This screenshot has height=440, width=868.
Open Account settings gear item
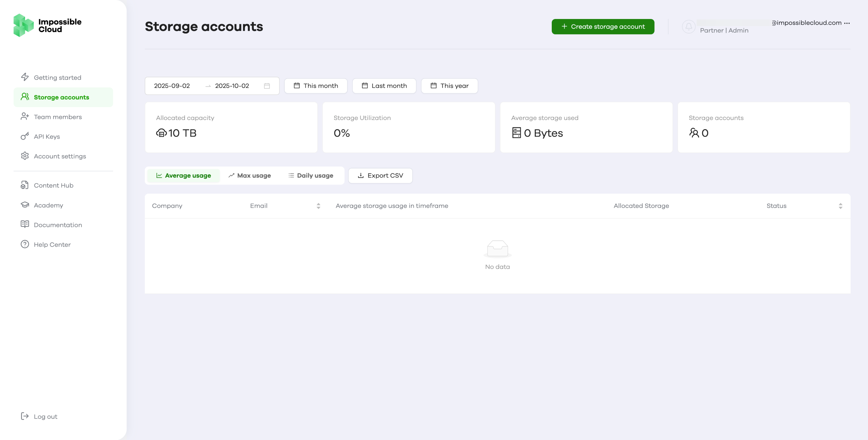[x=60, y=156]
